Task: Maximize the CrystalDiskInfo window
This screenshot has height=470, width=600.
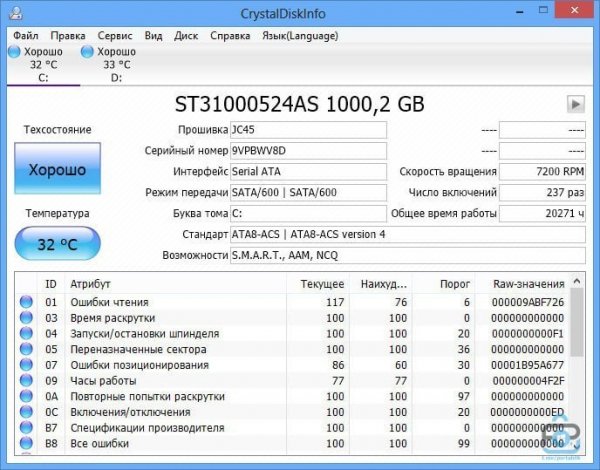Action: click(543, 10)
